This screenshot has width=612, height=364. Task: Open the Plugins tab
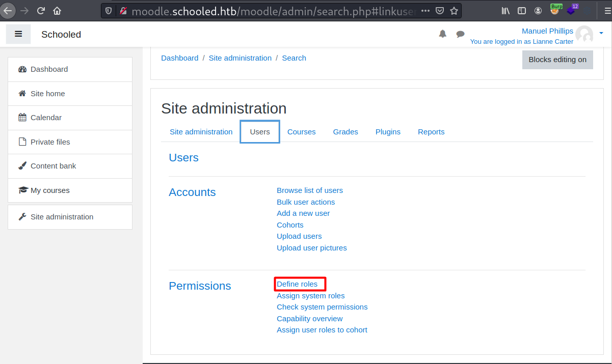pos(388,132)
